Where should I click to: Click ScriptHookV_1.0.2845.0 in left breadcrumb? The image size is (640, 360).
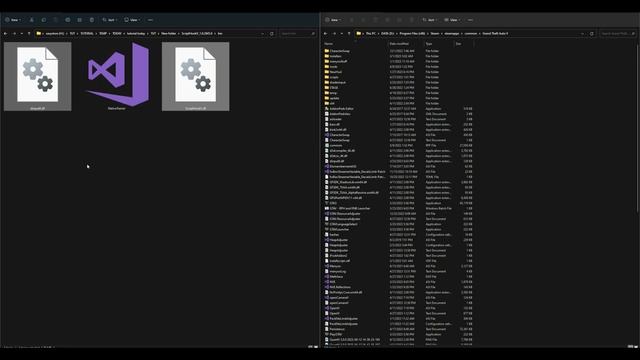[197, 33]
